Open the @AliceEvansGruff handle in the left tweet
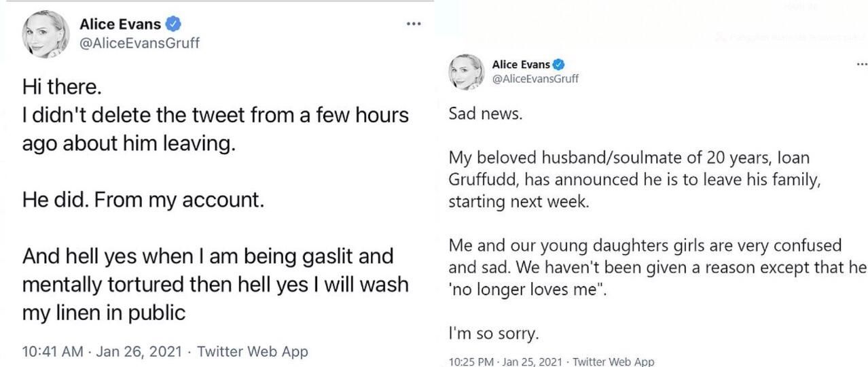Image resolution: width=868 pixels, height=367 pixels. [x=139, y=43]
